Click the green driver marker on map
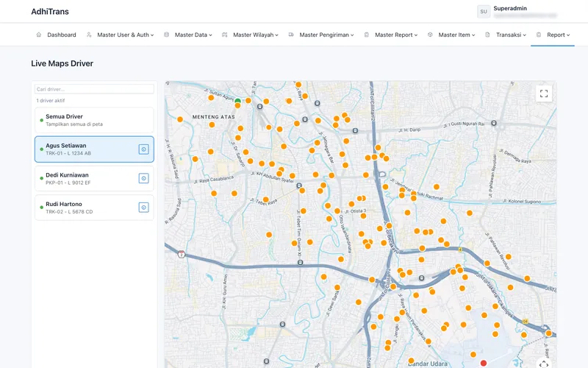Image resolution: width=588 pixels, height=368 pixels. 237,101
